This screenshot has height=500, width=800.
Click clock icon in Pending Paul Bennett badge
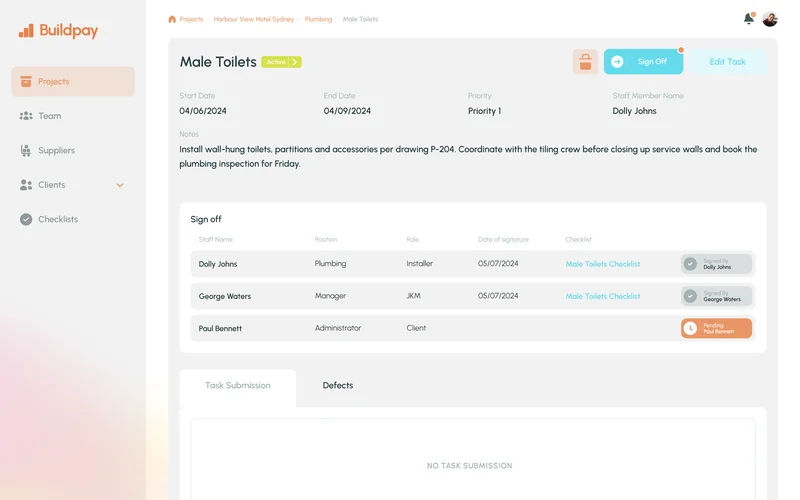(690, 329)
